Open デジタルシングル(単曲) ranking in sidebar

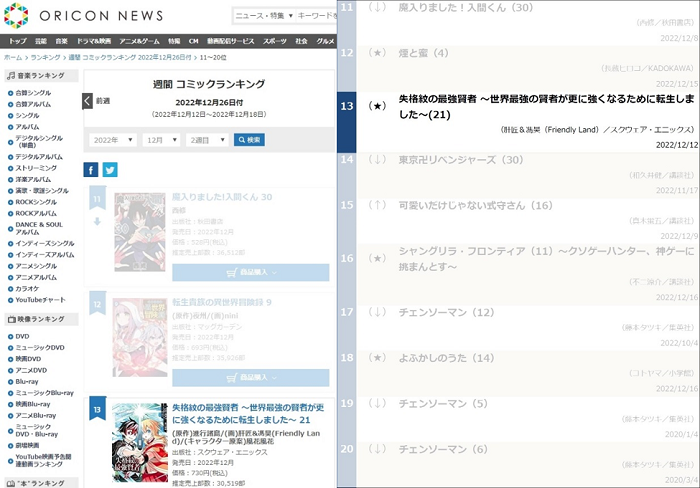coord(39,142)
